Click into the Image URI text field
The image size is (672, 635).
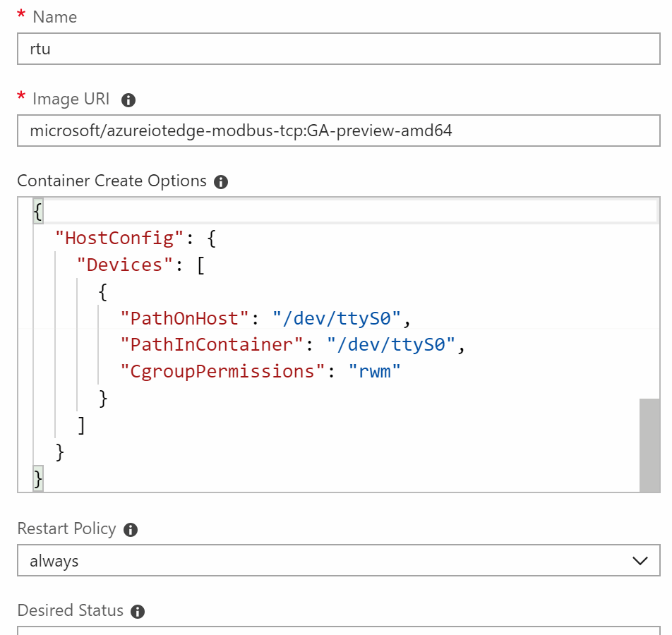point(337,131)
